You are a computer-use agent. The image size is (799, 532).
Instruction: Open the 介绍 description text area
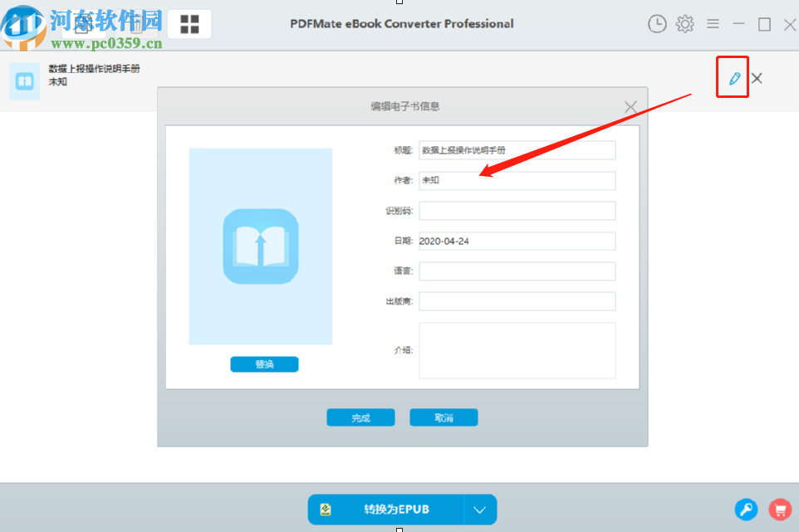click(x=517, y=349)
